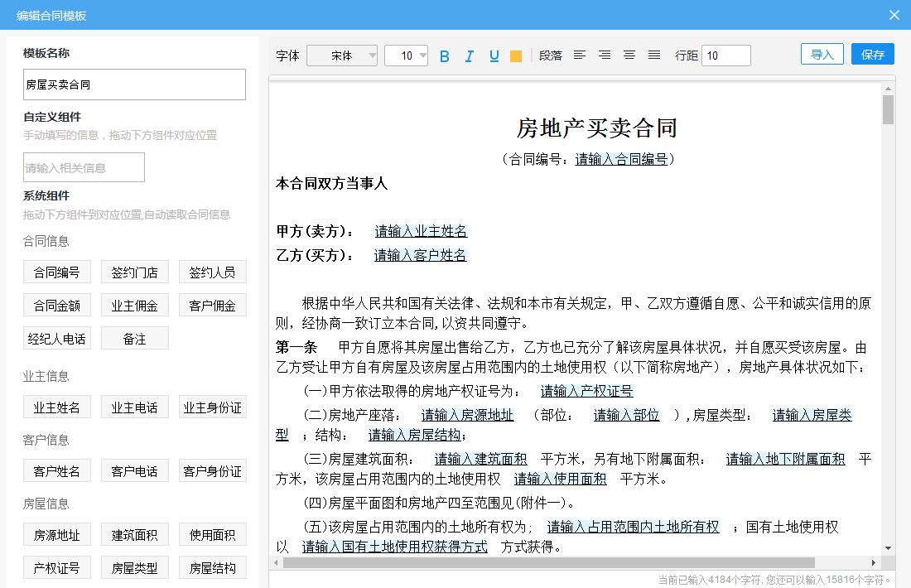Image resolution: width=911 pixels, height=588 pixels.
Task: Align paragraph text left
Action: coord(580,55)
